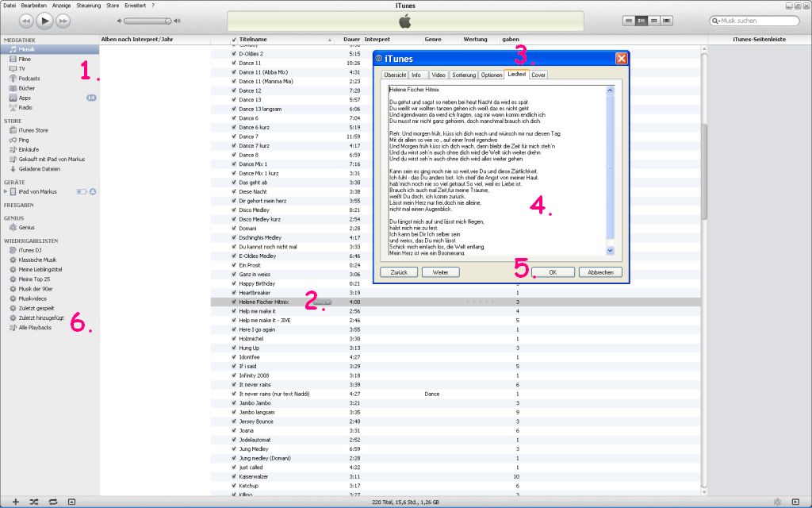Open the Alle Playbacks playlist

[35, 328]
